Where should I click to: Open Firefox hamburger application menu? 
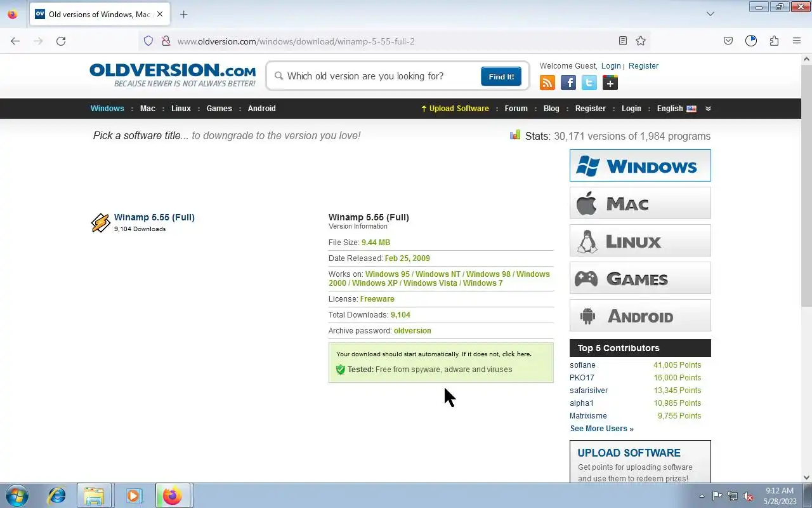tap(797, 41)
